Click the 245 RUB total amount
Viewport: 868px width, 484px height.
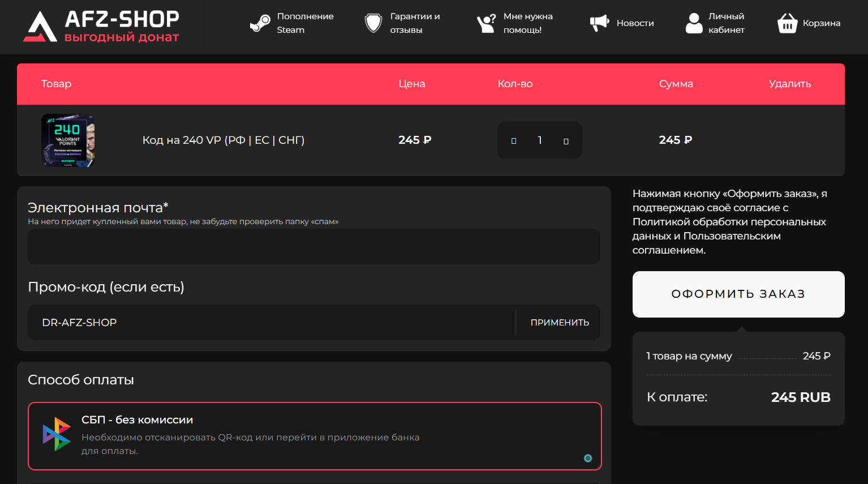click(801, 397)
